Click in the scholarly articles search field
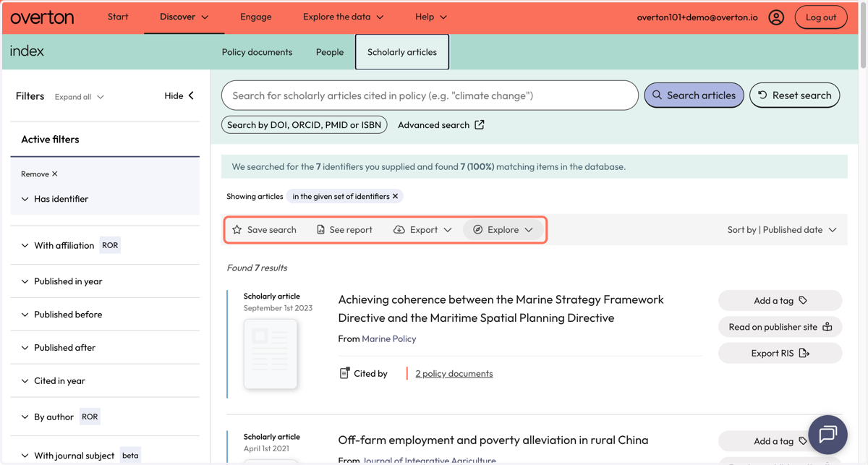 (430, 95)
